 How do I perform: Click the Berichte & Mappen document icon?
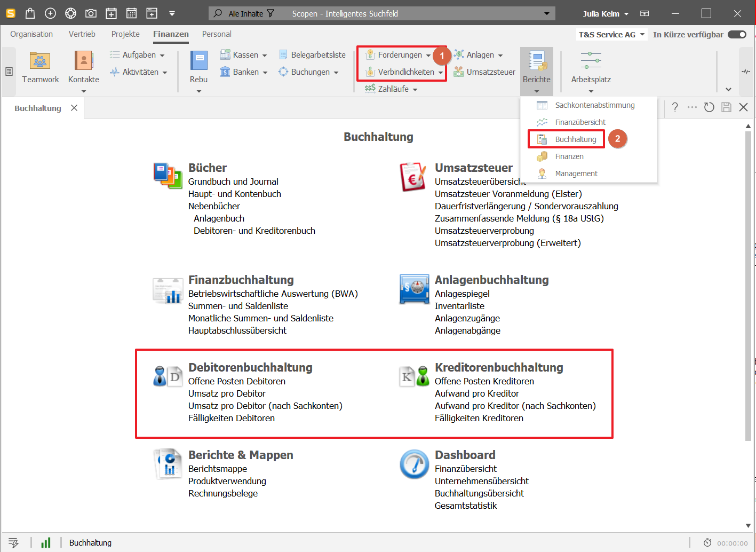168,463
